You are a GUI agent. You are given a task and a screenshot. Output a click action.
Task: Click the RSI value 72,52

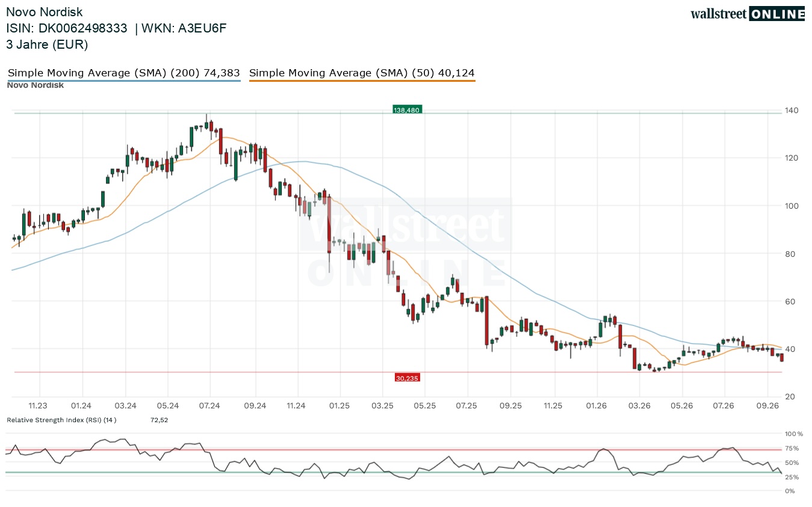[x=160, y=420]
